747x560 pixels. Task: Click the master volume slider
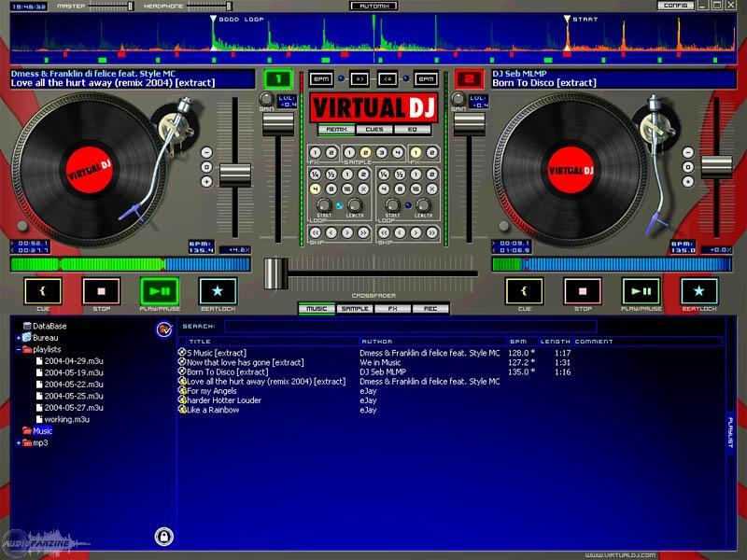click(x=110, y=7)
